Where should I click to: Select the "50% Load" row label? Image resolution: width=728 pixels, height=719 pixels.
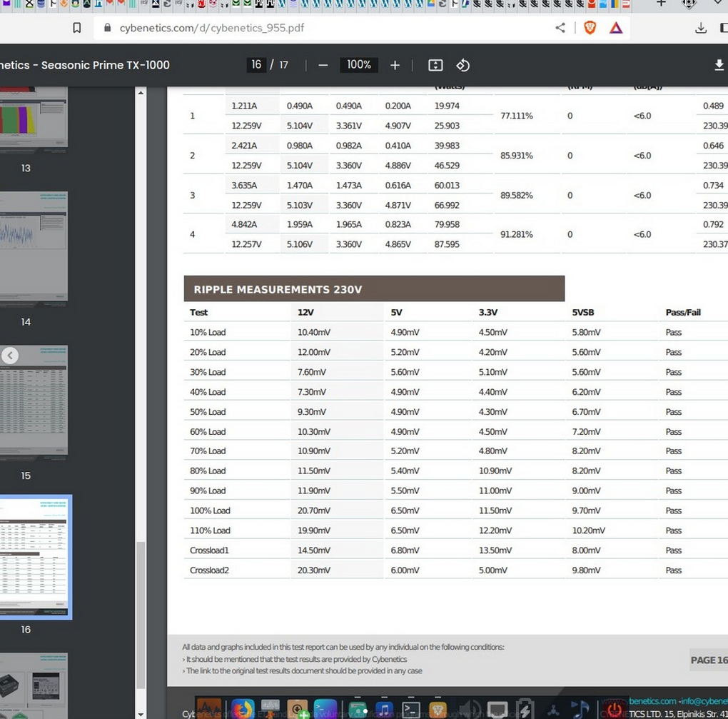point(208,412)
